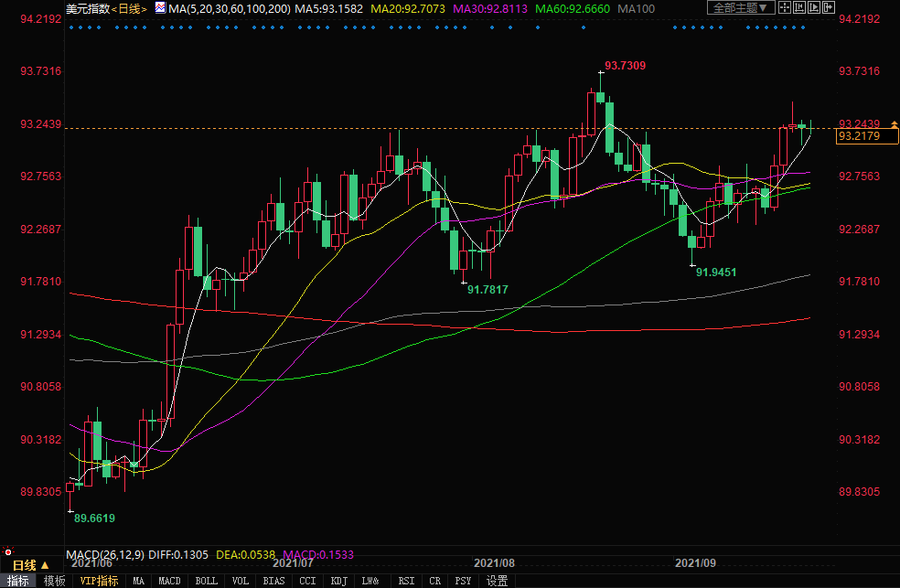Click the 设置 button in indicator bar
The height and width of the screenshot is (588, 900).
coord(497,581)
